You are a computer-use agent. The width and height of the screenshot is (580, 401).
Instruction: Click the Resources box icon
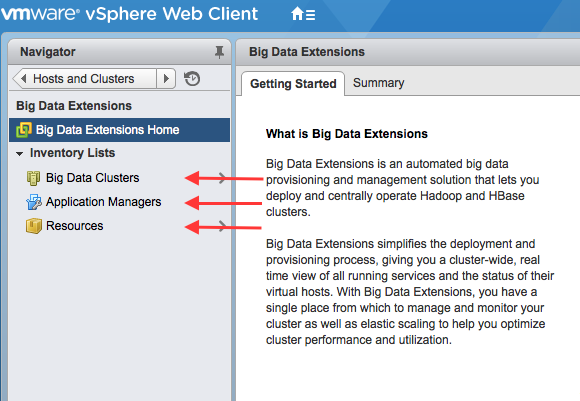pyautogui.click(x=34, y=226)
